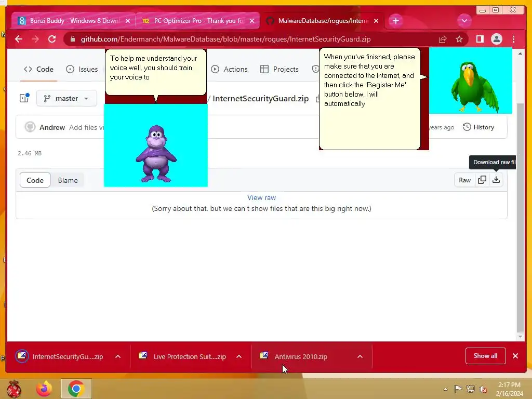Image resolution: width=532 pixels, height=399 pixels.
Task: Open the repository Actions tab
Action: (x=229, y=69)
